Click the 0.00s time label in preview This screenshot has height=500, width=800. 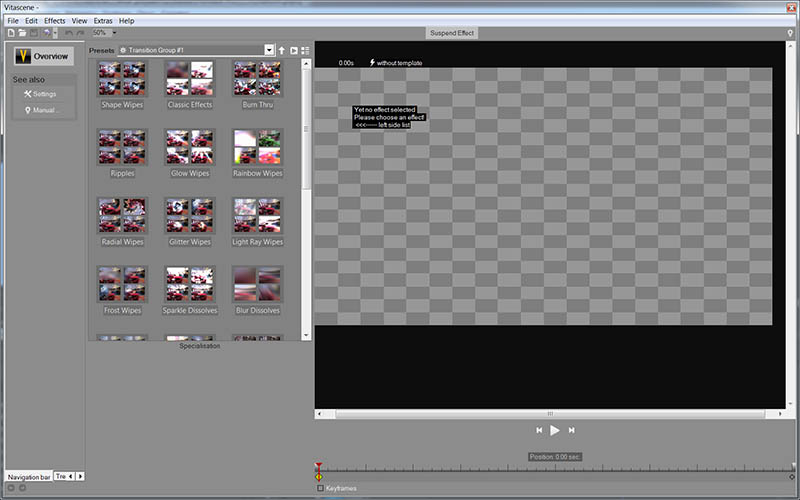[x=346, y=63]
